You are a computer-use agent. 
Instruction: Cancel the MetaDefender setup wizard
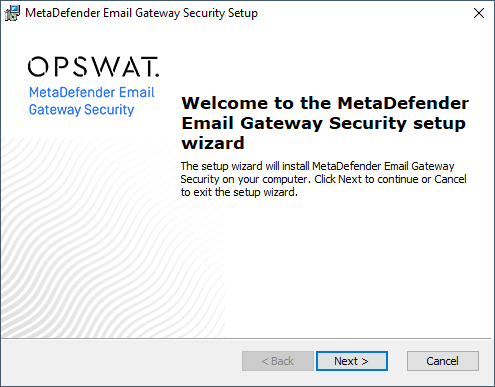443,361
